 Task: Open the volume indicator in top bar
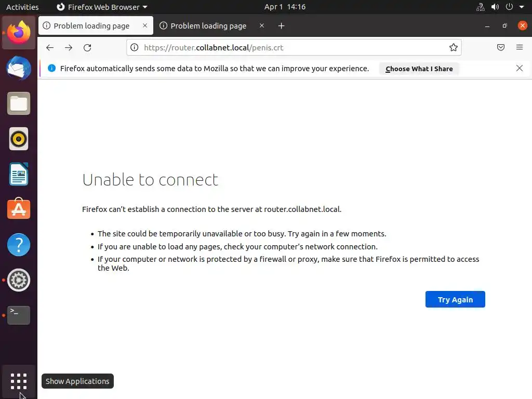tap(495, 7)
